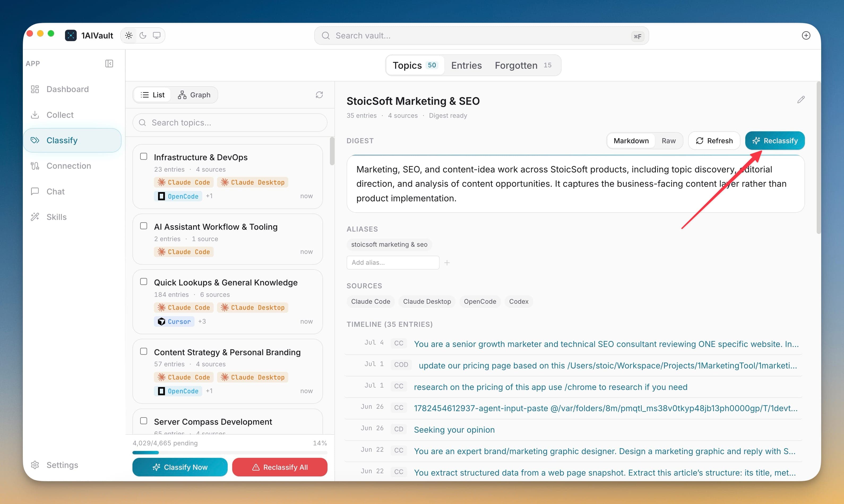Click Claude Code tag in AI Assistant card

184,252
